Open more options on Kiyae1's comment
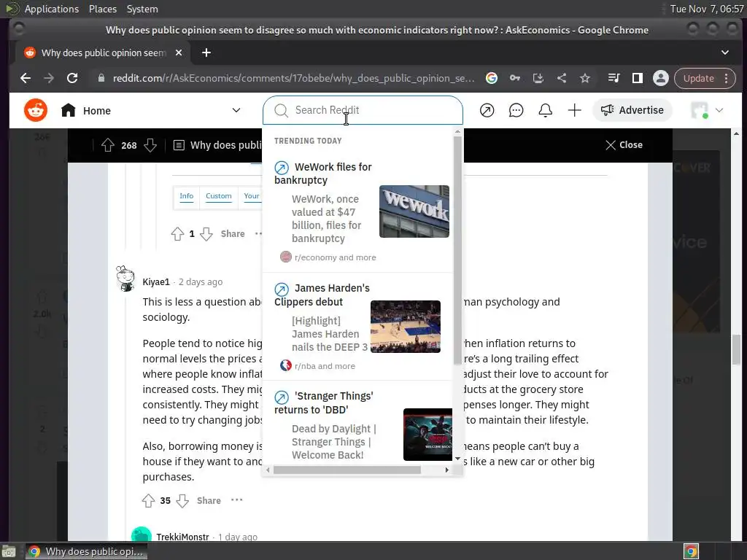747x560 pixels. tap(237, 500)
